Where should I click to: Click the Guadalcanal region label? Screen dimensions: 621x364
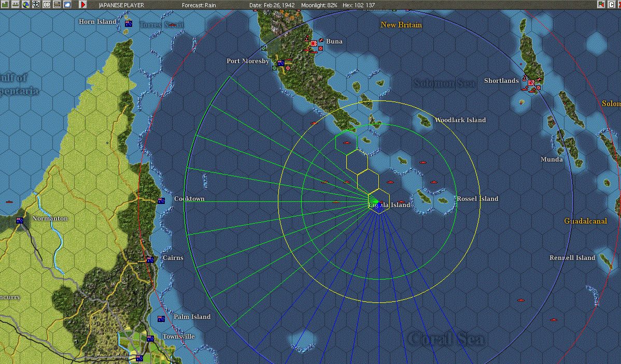[x=585, y=221]
